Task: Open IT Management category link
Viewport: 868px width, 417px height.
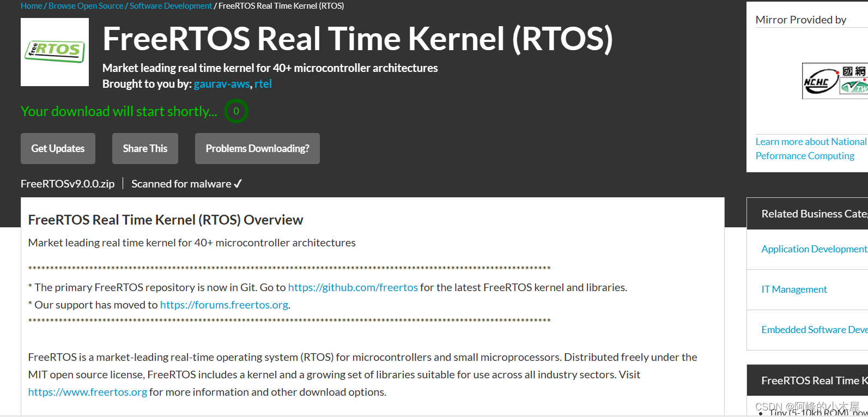Action: (794, 289)
